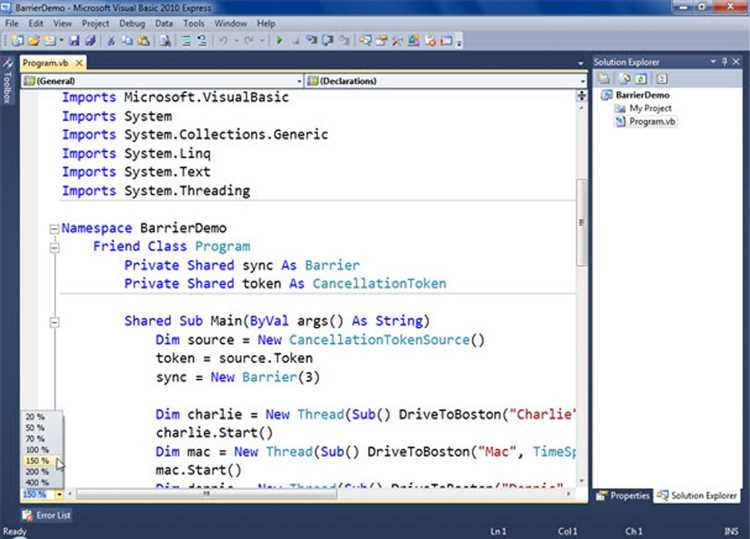Uncomment the selected lines icon
The width and height of the screenshot is (750, 539).
[202, 41]
